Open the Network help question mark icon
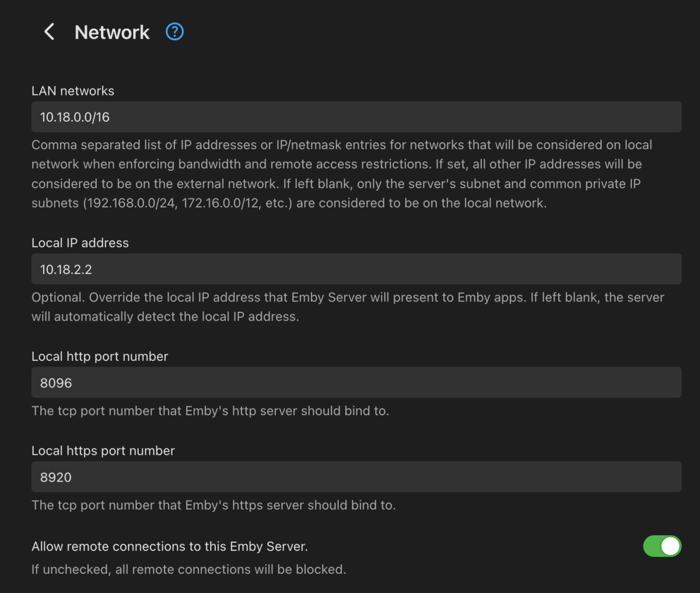700x593 pixels. tap(174, 31)
